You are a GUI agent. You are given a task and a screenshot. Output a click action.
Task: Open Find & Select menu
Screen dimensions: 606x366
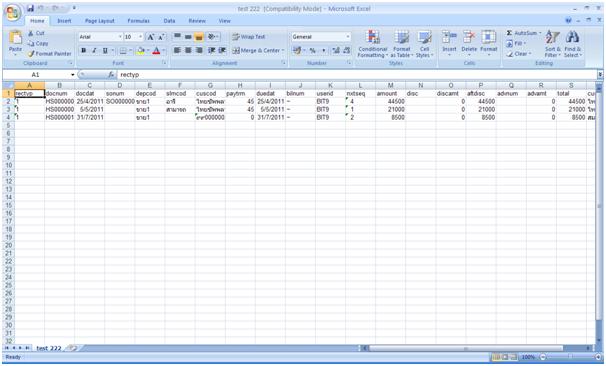pos(572,44)
